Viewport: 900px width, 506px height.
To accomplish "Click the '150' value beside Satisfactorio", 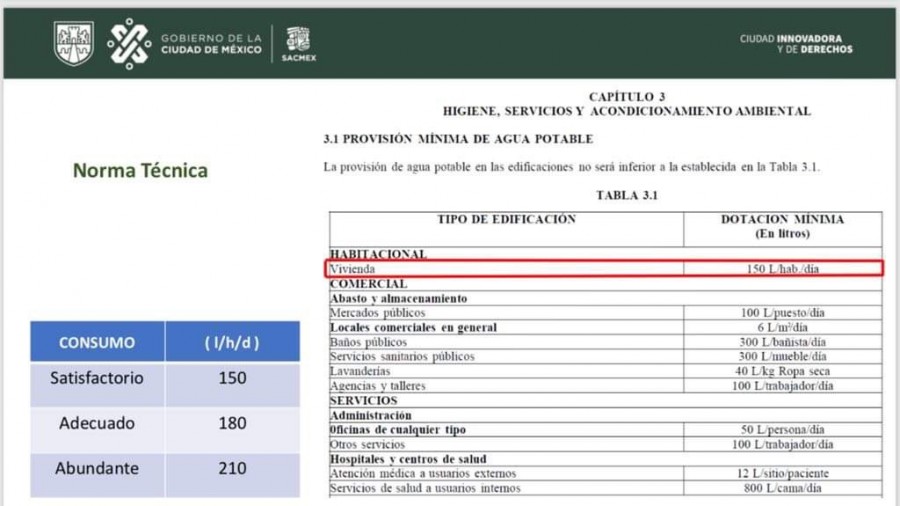I will (x=232, y=378).
